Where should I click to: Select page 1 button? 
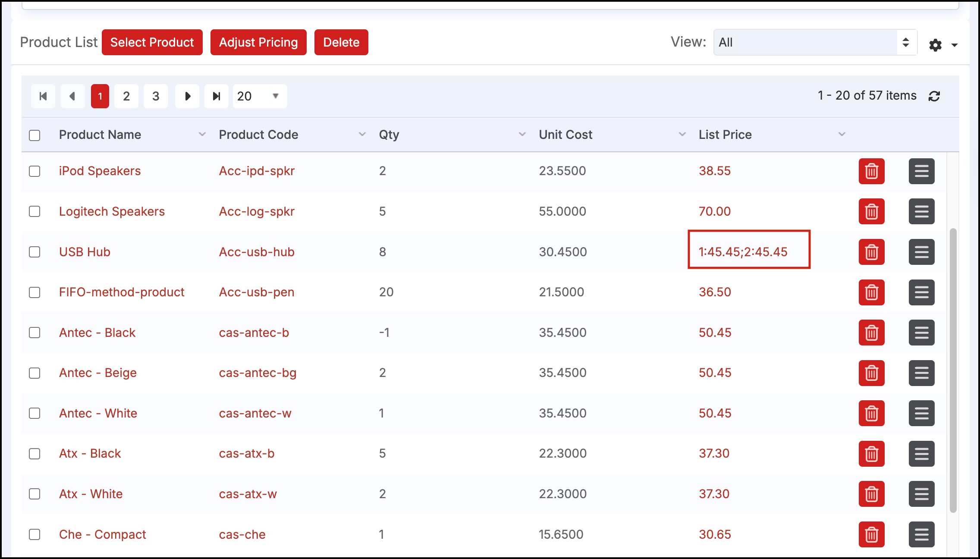(100, 96)
